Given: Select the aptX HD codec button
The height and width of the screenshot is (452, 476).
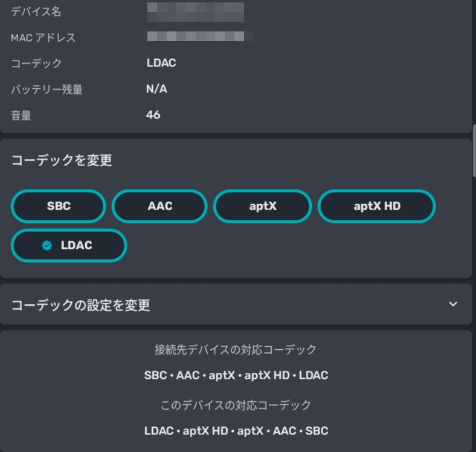Looking at the screenshot, I should click(377, 206).
